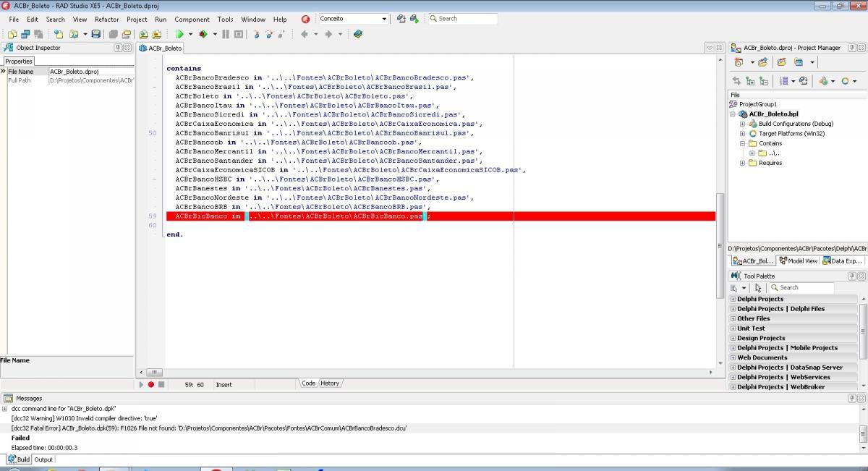Click Expand All in Project Manager toolbar
Image resolution: width=868 pixels, height=471 pixels.
pos(750,81)
